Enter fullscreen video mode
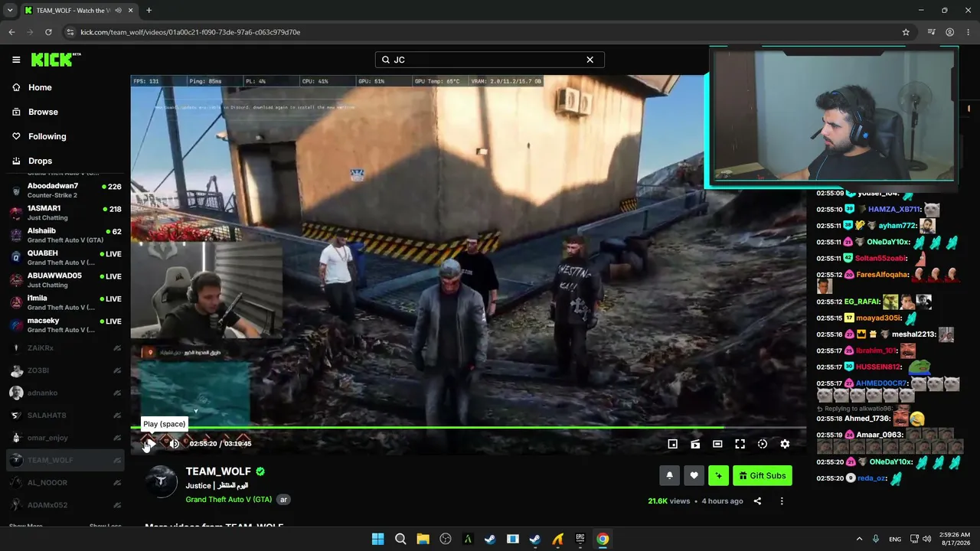980x551 pixels. point(740,444)
